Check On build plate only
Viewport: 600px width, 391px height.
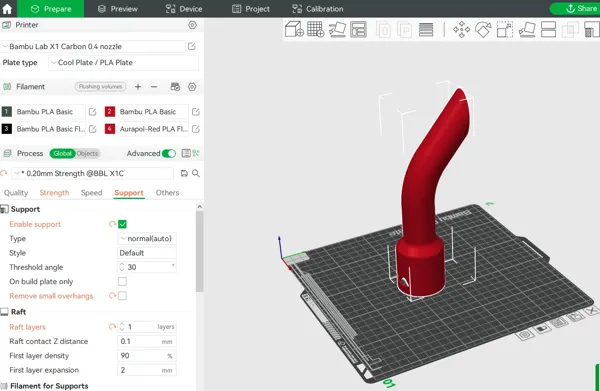(122, 282)
